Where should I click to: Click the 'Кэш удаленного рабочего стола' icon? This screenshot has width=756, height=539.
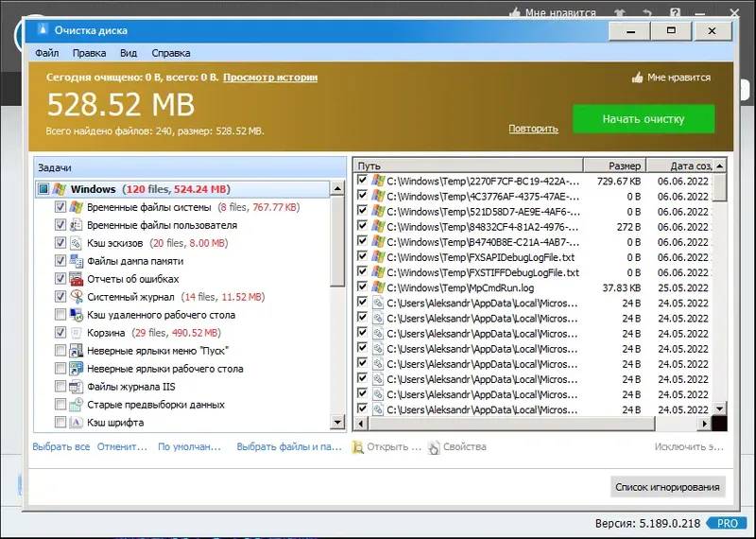tap(77, 315)
